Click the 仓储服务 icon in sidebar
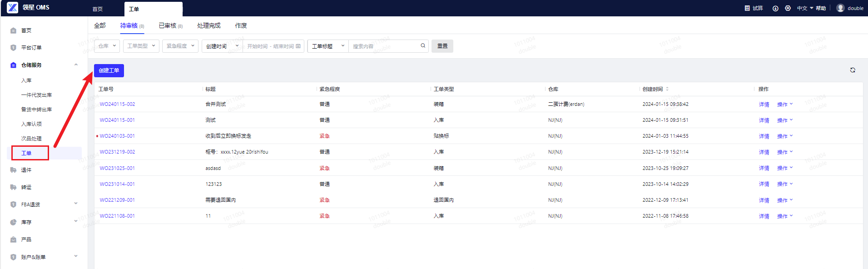The height and width of the screenshot is (269, 868). pos(13,65)
